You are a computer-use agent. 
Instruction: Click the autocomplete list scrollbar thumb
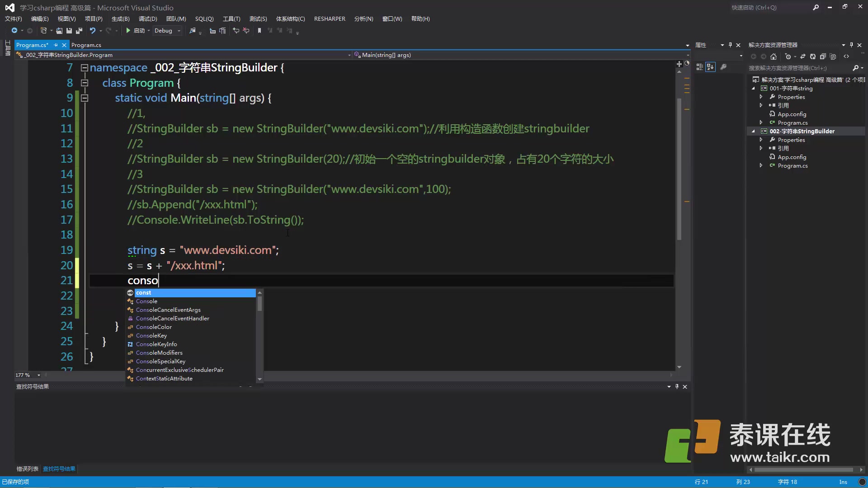click(x=259, y=304)
